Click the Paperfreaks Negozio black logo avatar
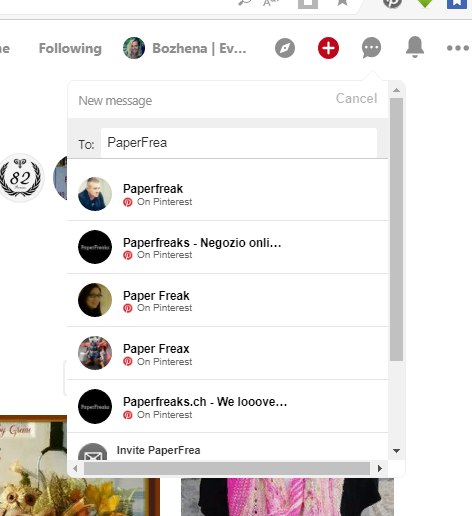The image size is (472, 516). pos(95,247)
